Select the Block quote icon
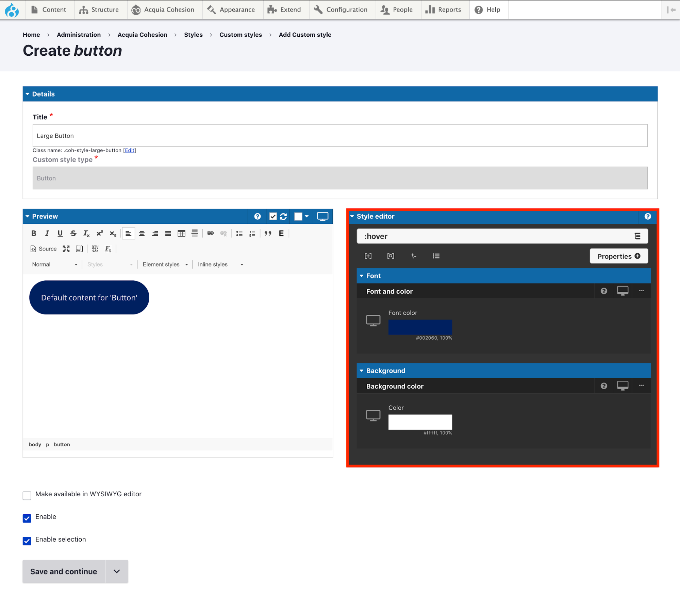Image resolution: width=680 pixels, height=616 pixels. [x=267, y=233]
